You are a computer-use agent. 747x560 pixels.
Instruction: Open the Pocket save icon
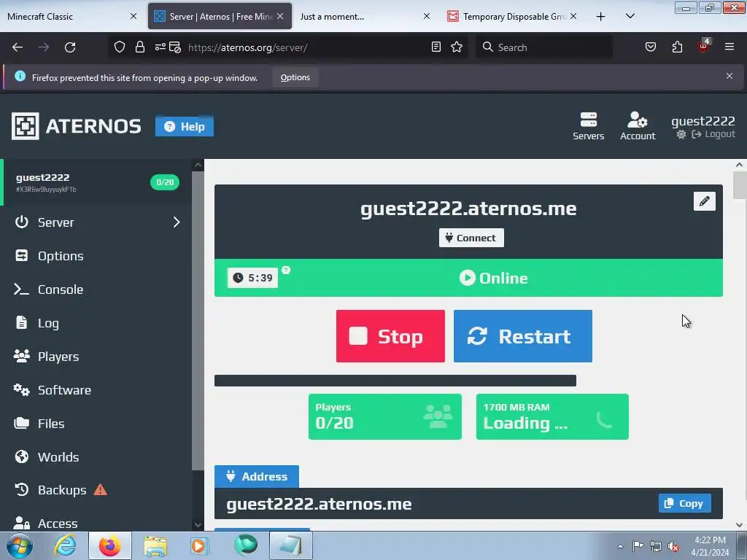tap(651, 47)
